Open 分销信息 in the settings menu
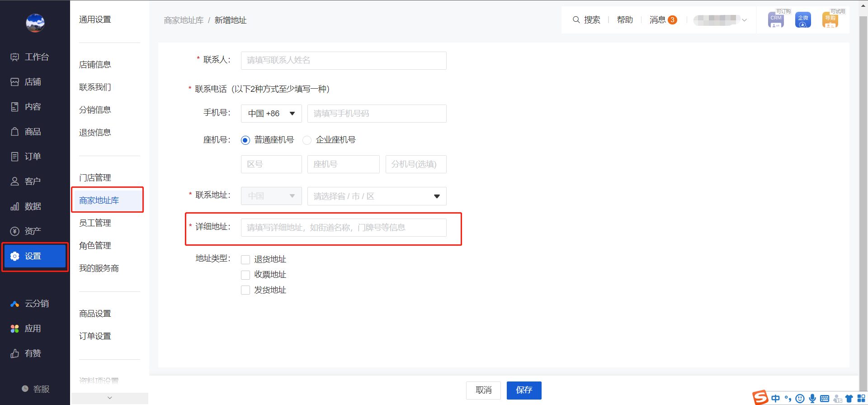 (x=95, y=110)
